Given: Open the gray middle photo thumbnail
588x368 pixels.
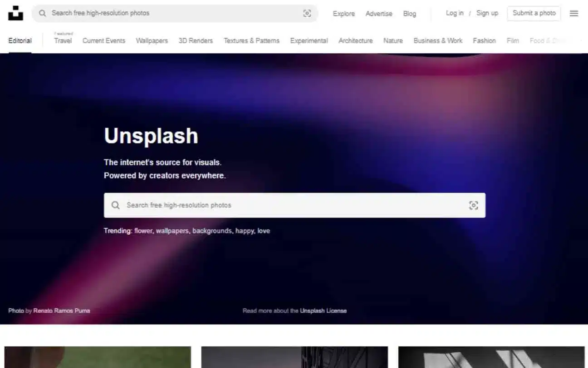Looking at the screenshot, I should pyautogui.click(x=294, y=357).
